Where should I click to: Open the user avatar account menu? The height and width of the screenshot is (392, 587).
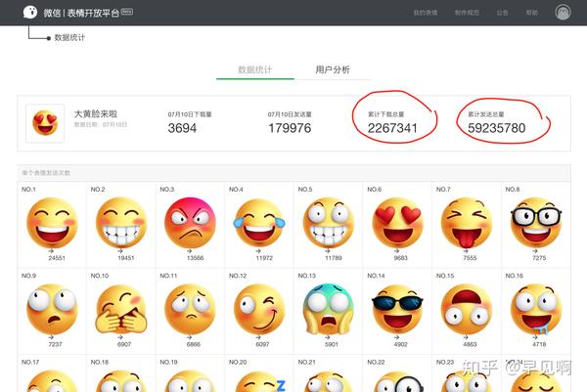pyautogui.click(x=563, y=13)
